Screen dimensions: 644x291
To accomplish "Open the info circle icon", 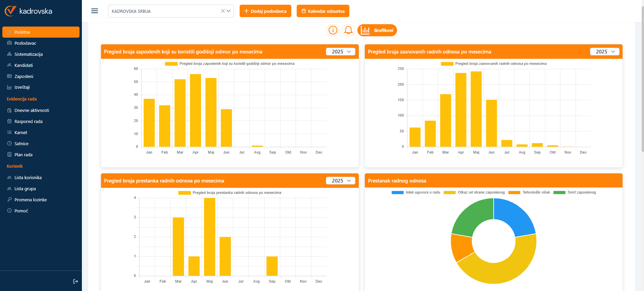I will 333,30.
